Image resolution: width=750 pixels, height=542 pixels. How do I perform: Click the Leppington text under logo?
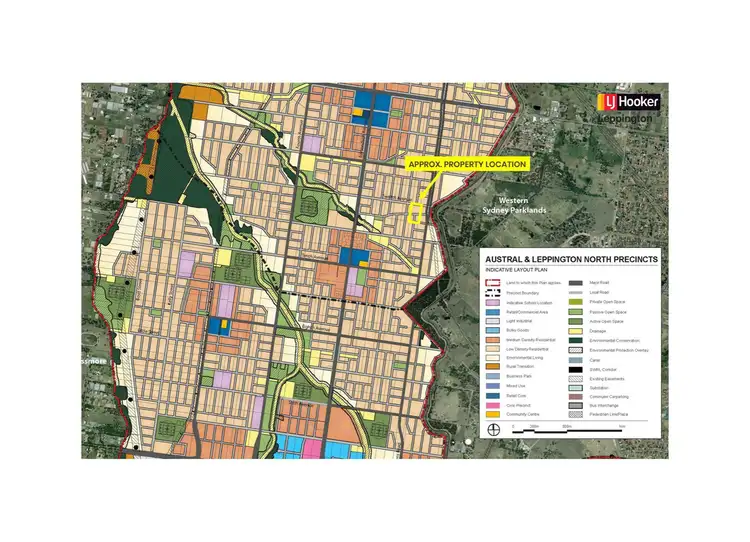626,119
